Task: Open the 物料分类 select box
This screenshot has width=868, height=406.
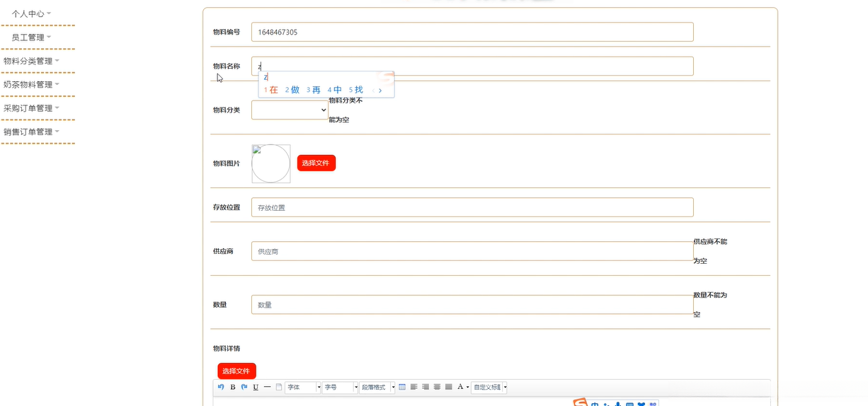Action: pyautogui.click(x=290, y=110)
